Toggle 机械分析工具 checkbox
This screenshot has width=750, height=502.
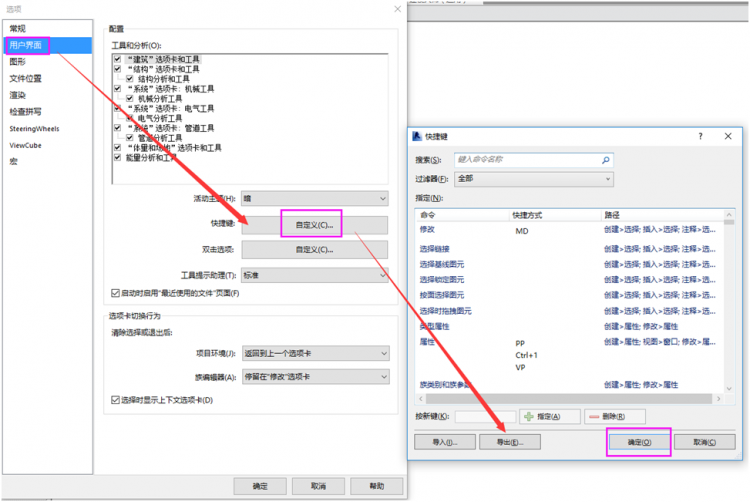click(130, 98)
